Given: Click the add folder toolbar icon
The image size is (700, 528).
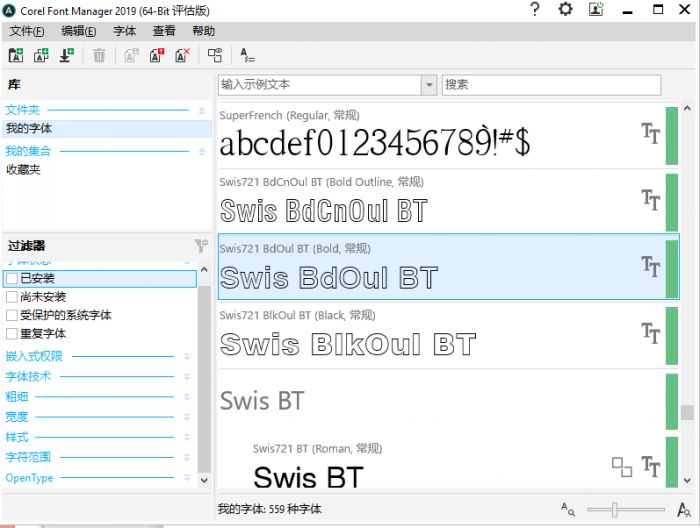Looking at the screenshot, I should pos(16,55).
